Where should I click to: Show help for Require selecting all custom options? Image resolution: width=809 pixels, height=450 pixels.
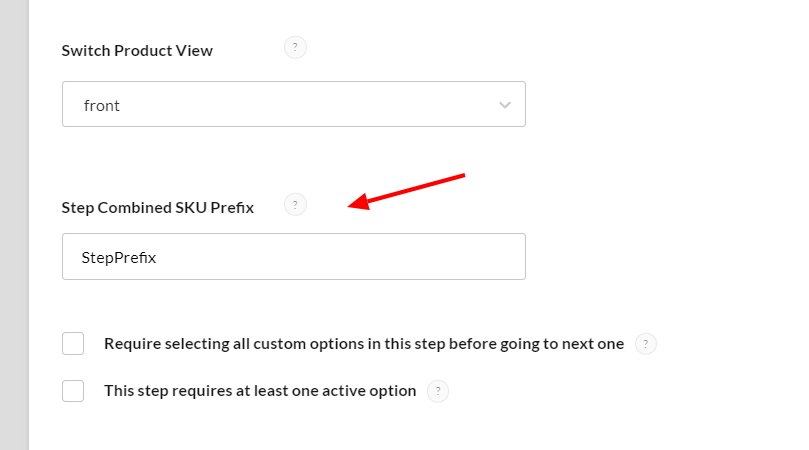click(x=646, y=344)
